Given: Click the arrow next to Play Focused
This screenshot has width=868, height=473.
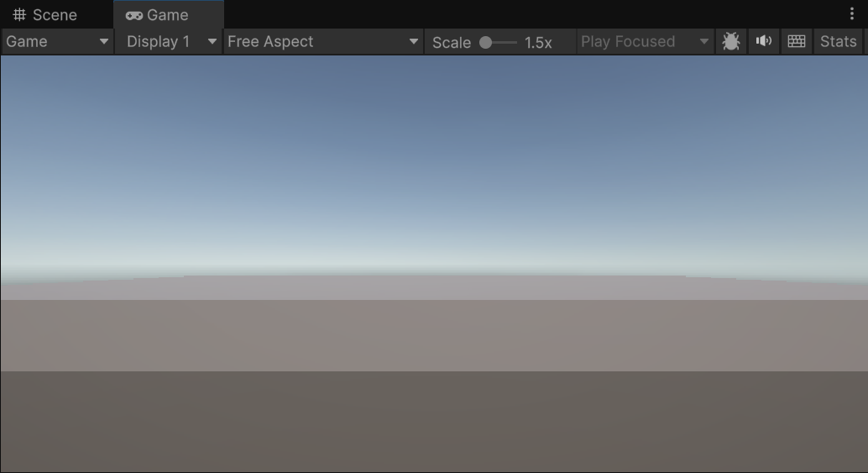Looking at the screenshot, I should tap(703, 41).
